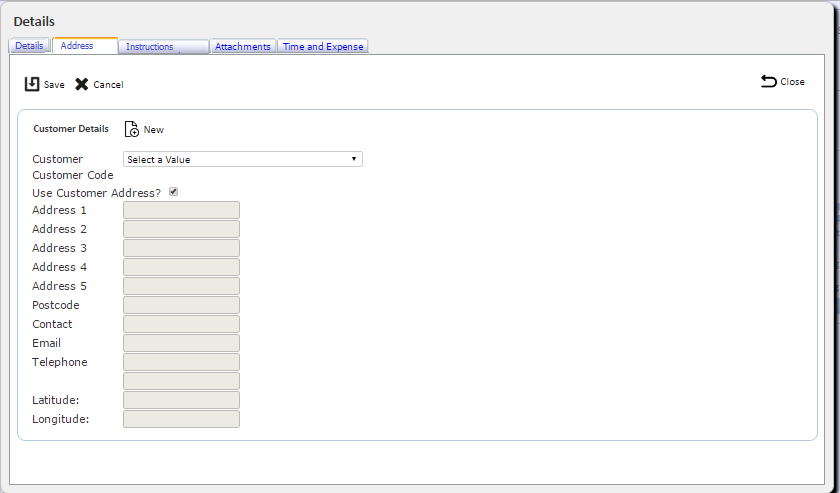840x493 pixels.
Task: Open the Instructions tab
Action: click(163, 47)
